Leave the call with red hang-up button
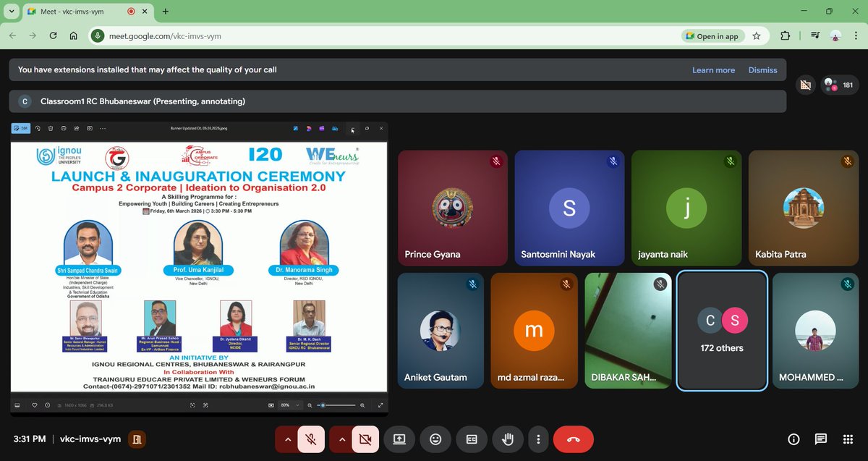The image size is (868, 461). click(x=574, y=439)
